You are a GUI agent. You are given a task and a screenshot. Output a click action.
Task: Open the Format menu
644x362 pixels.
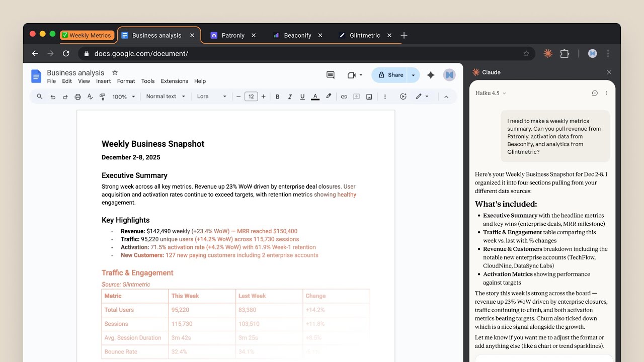click(x=126, y=81)
